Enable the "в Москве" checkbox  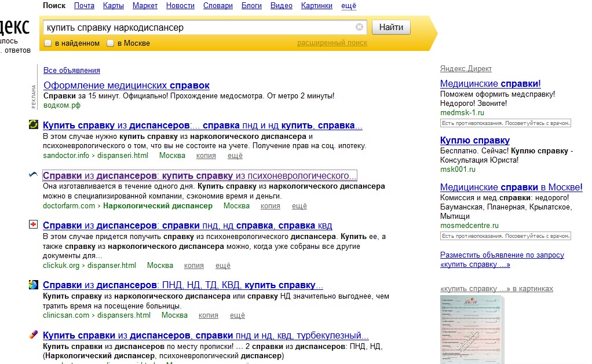pyautogui.click(x=110, y=43)
